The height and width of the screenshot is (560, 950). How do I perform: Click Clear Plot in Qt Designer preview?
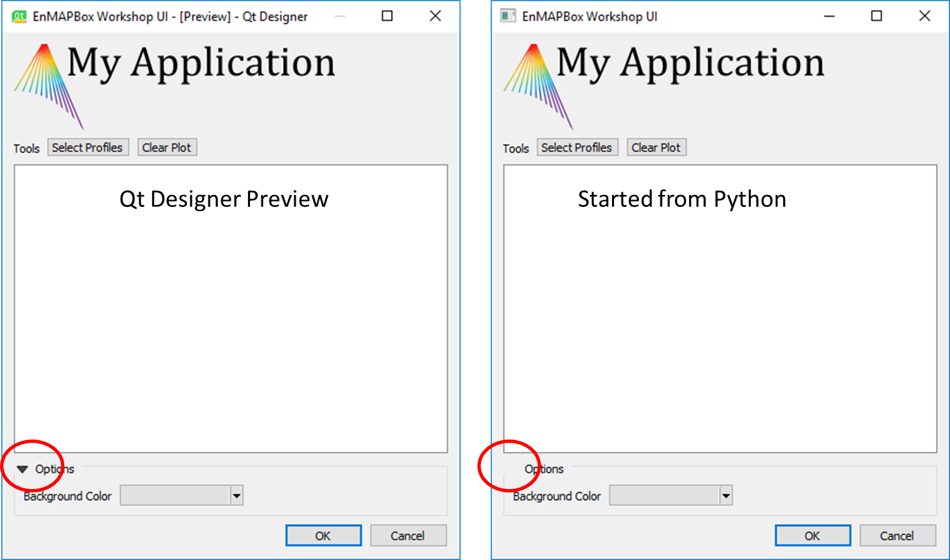pos(167,147)
